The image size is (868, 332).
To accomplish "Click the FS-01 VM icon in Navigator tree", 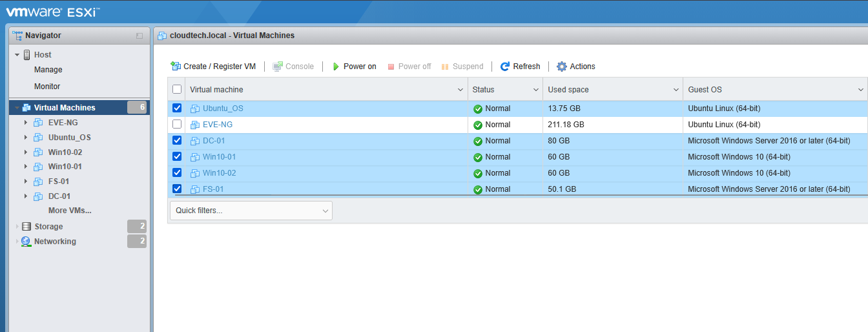I will (x=38, y=182).
